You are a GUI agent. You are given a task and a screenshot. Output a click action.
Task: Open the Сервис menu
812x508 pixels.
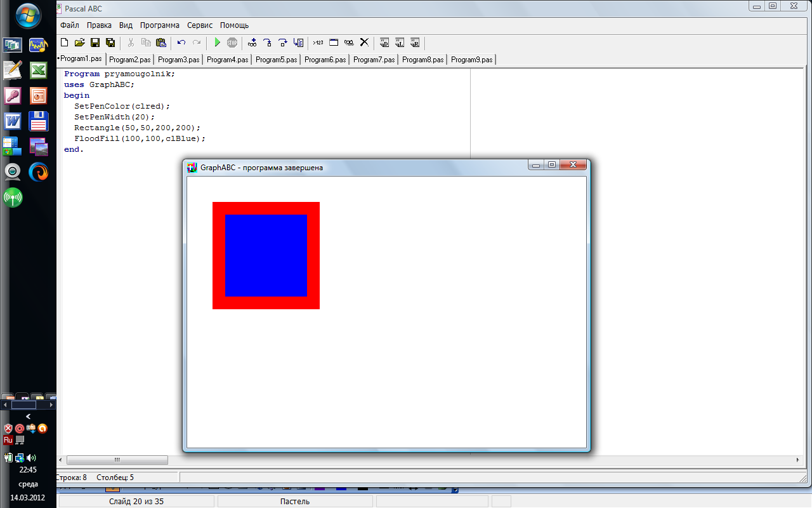point(200,25)
